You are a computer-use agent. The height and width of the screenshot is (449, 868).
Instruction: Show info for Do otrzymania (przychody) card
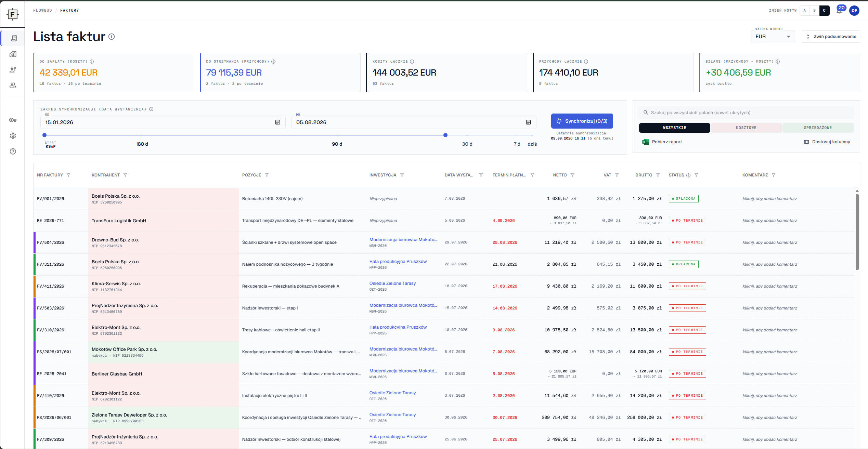coord(273,62)
